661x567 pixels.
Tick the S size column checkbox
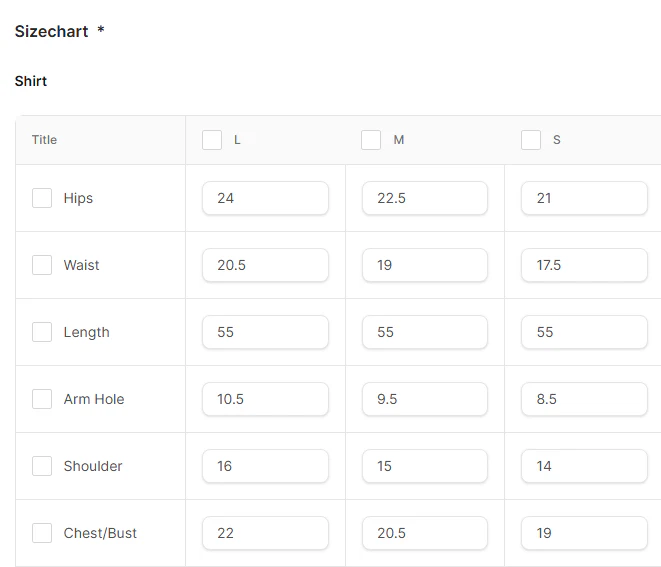pyautogui.click(x=531, y=140)
